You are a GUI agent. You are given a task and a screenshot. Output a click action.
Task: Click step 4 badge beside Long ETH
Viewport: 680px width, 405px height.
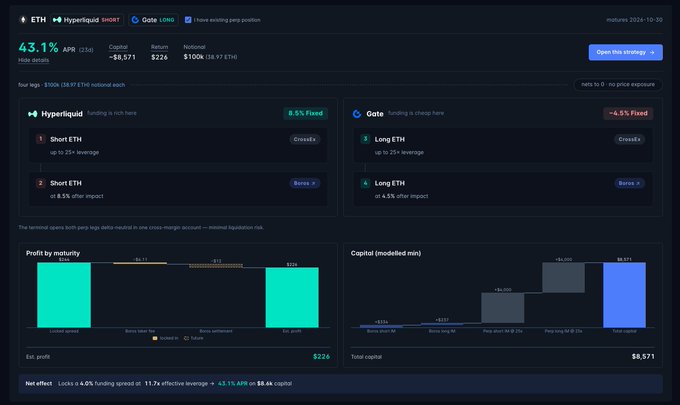point(365,183)
